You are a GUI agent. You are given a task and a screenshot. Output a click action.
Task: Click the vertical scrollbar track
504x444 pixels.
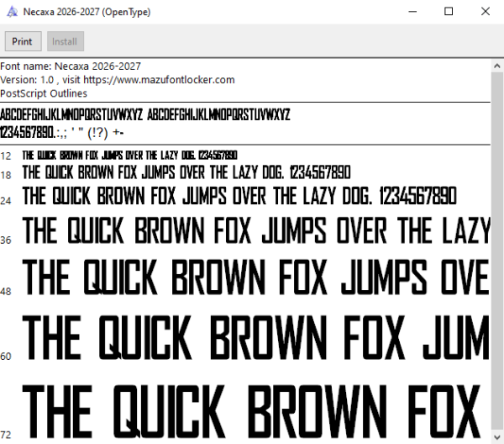[497, 251]
